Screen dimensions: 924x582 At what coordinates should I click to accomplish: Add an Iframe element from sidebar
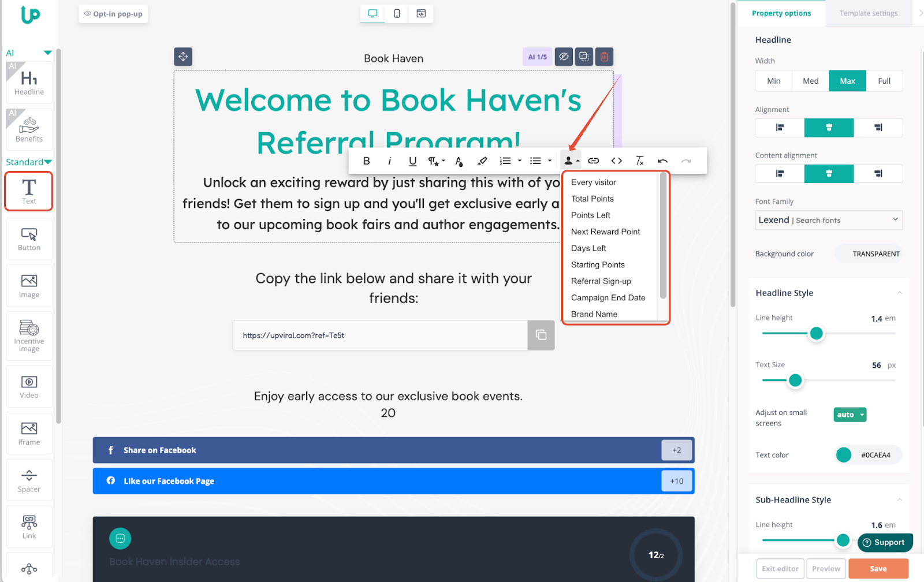29,434
